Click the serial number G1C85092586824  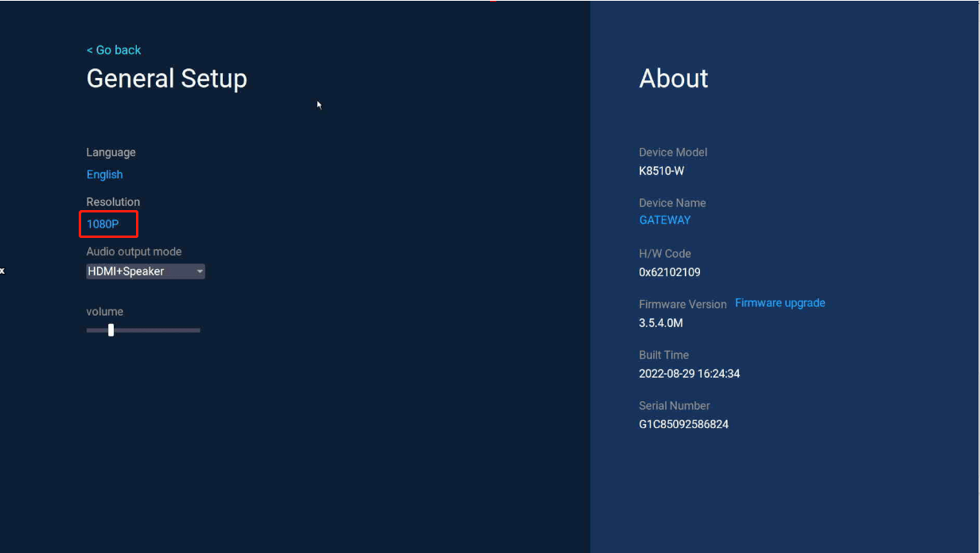[683, 424]
